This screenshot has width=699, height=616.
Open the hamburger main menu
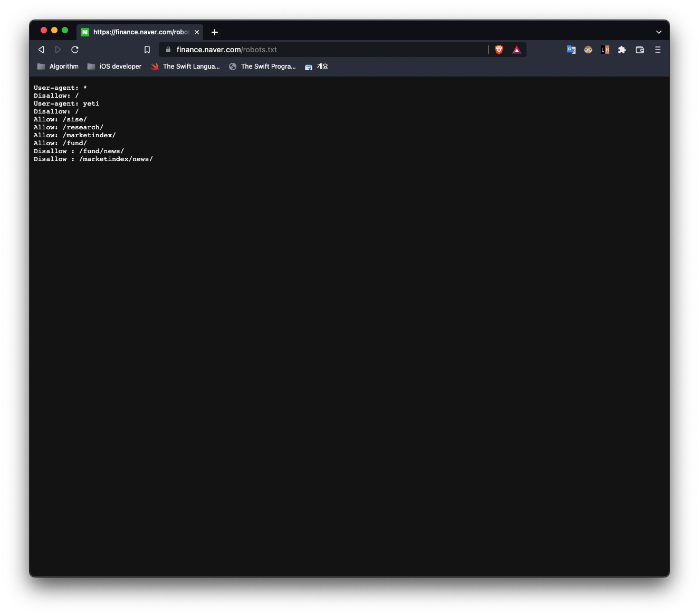tap(658, 50)
